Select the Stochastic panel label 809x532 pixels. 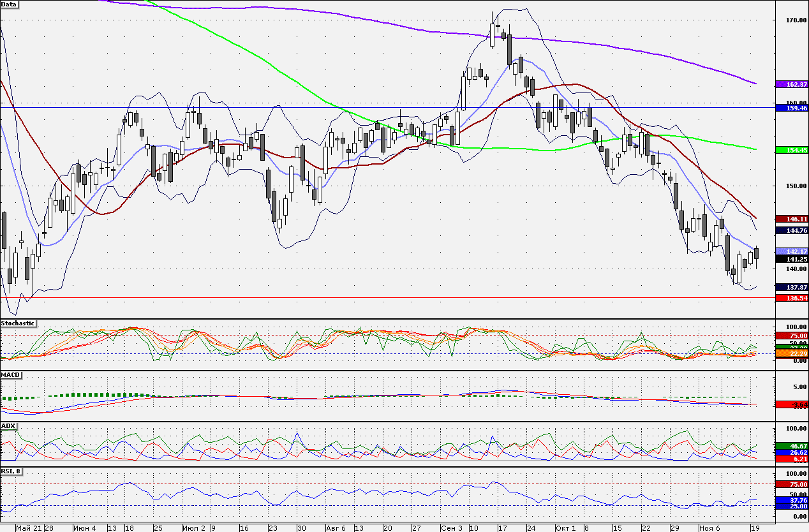[18, 323]
